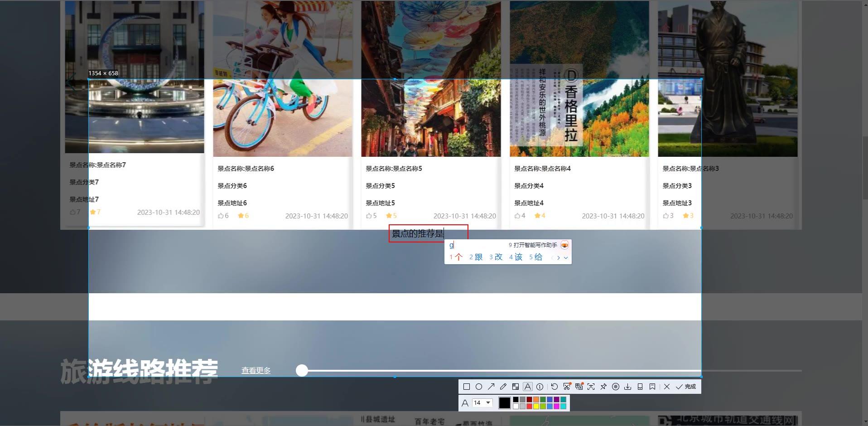Open the statue photo of 景点名称3
868x426 pixels.
(728, 78)
